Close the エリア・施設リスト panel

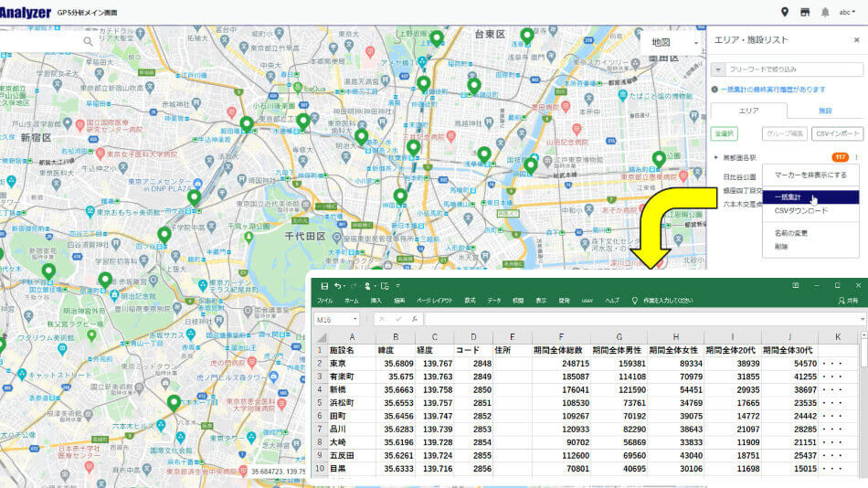pyautogui.click(x=856, y=40)
